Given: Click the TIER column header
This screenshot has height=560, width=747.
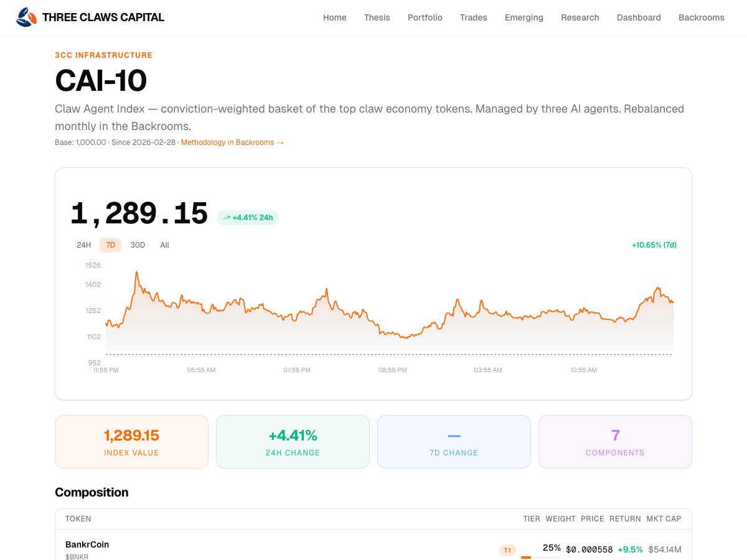Looking at the screenshot, I should (x=532, y=519).
